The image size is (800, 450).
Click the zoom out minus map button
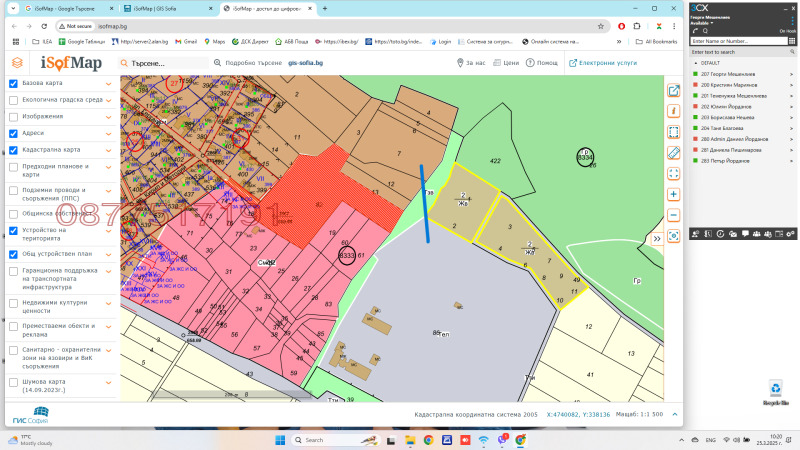(x=673, y=214)
